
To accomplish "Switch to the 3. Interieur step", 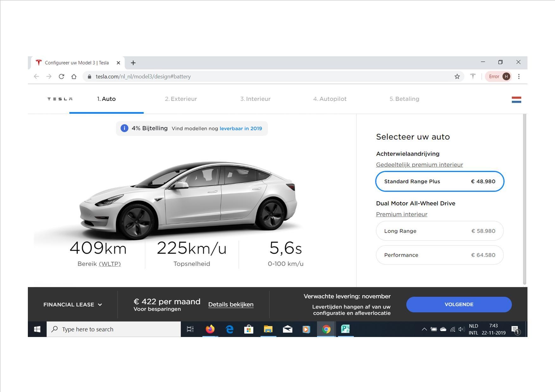I will point(255,99).
